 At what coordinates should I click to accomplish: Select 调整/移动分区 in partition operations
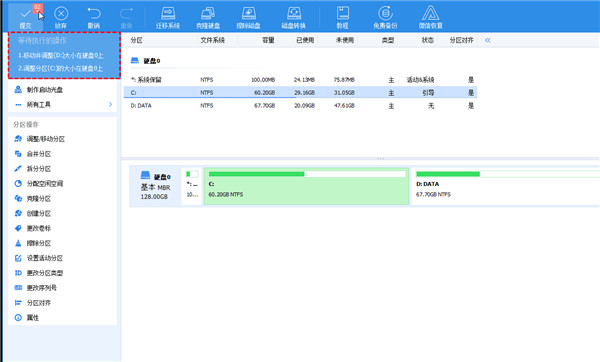pyautogui.click(x=46, y=139)
